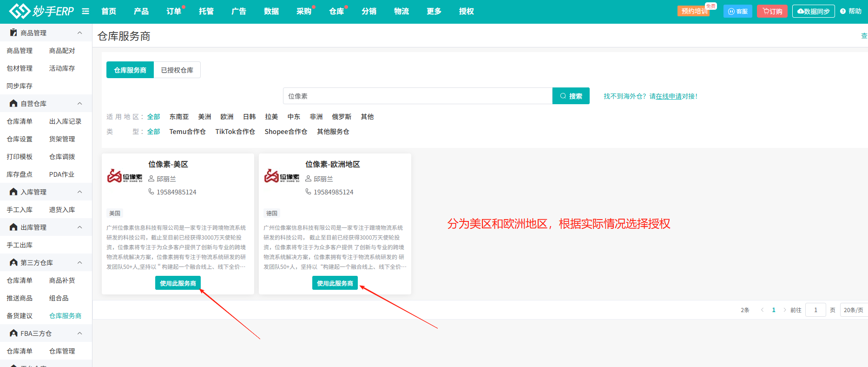This screenshot has height=367, width=868.
Task: Click page number 1 in pagination
Action: (x=774, y=310)
